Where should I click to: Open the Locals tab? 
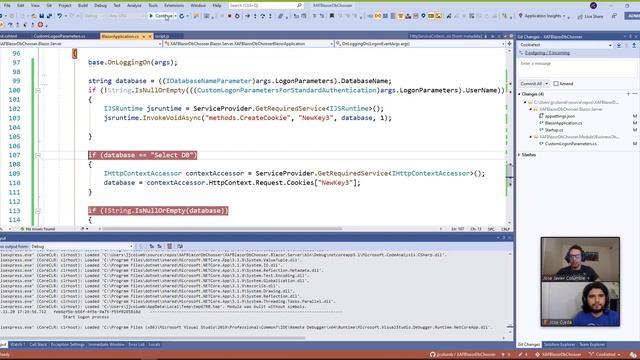tap(154, 344)
